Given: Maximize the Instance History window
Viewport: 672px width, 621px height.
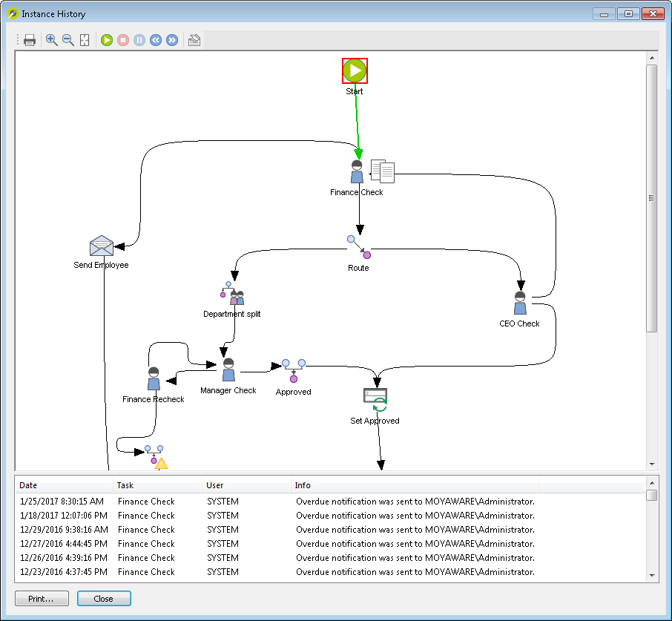Looking at the screenshot, I should (628, 13).
